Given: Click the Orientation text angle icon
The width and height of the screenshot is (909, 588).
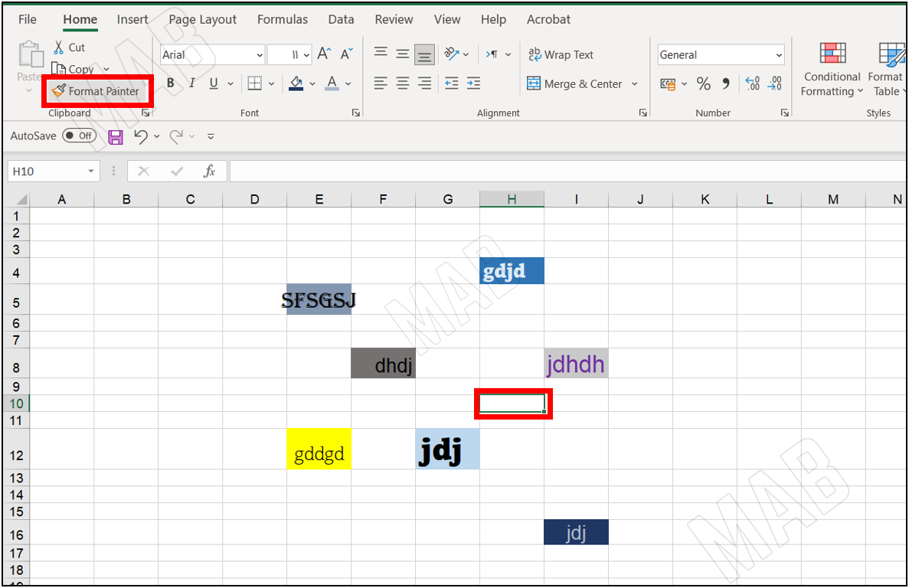Looking at the screenshot, I should (x=452, y=54).
